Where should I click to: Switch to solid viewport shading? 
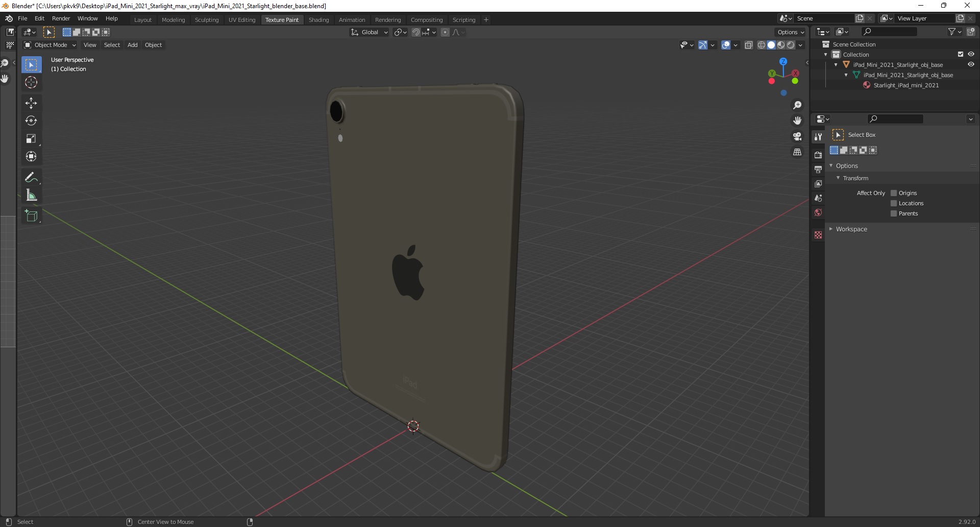pos(771,45)
